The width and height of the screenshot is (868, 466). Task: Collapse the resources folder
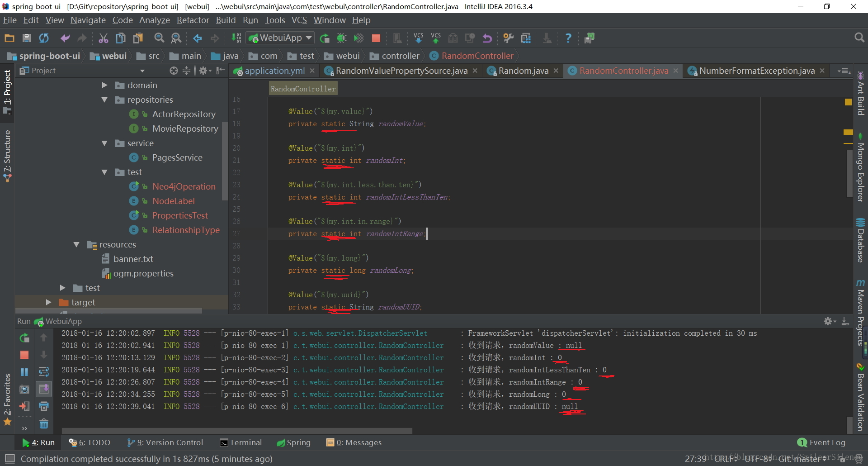tap(76, 244)
